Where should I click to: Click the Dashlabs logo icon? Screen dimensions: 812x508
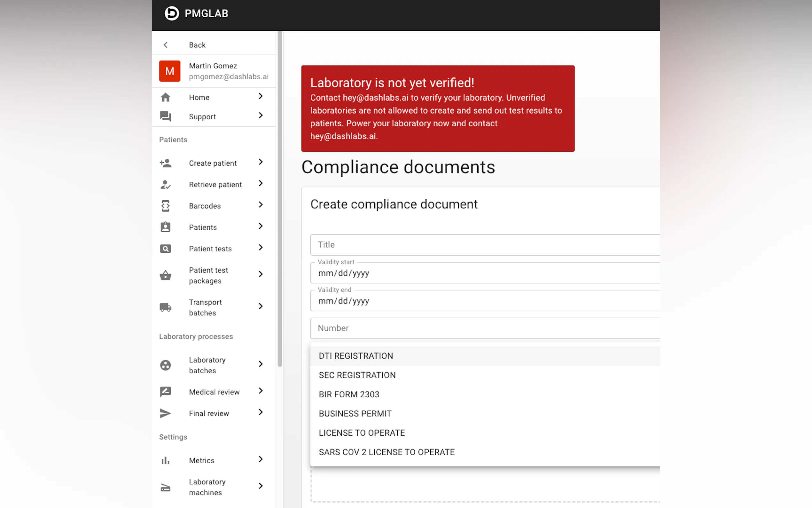pos(172,13)
